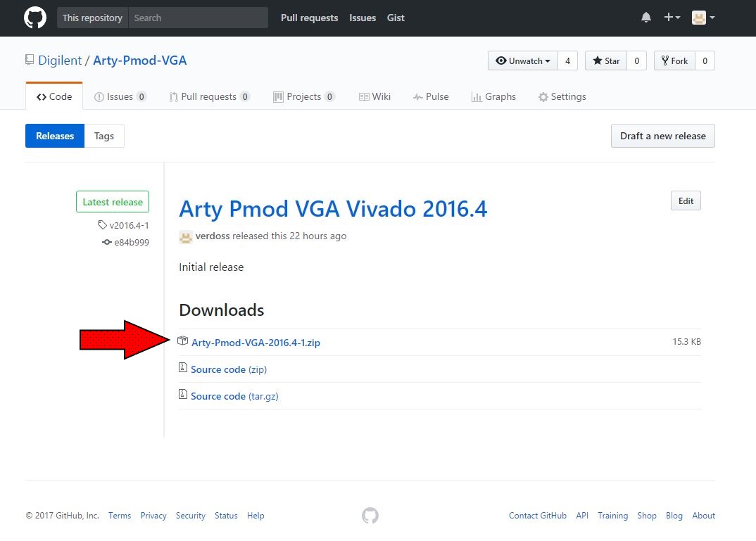Download Source code (zip)
Screen dimensions: 756x541
[x=229, y=369]
